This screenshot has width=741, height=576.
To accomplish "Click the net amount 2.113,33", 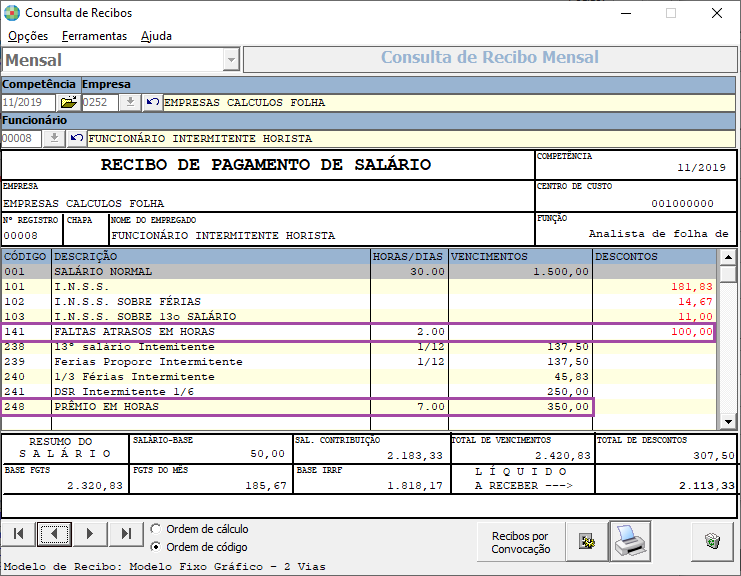I will [707, 486].
